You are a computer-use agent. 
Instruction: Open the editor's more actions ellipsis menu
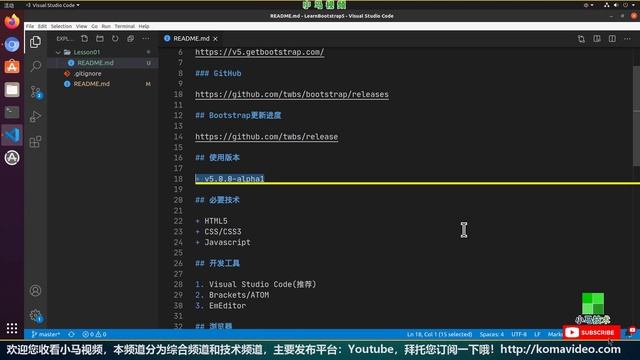[x=627, y=39]
